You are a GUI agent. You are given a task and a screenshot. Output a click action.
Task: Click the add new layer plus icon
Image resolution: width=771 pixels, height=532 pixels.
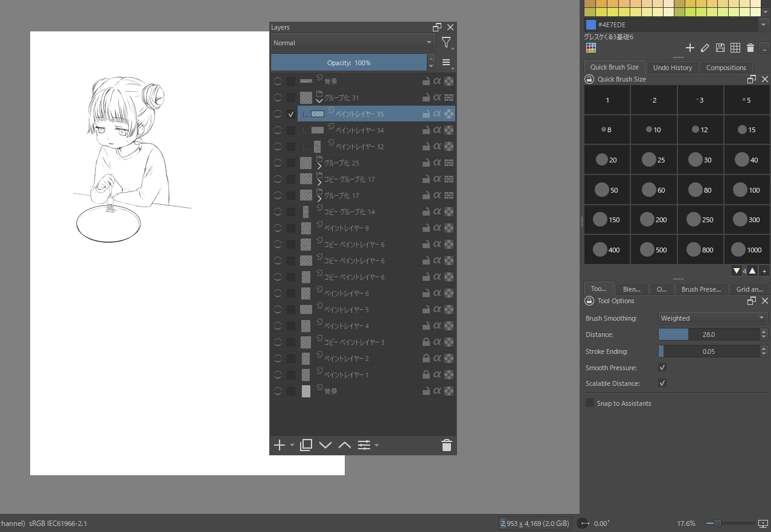click(279, 446)
